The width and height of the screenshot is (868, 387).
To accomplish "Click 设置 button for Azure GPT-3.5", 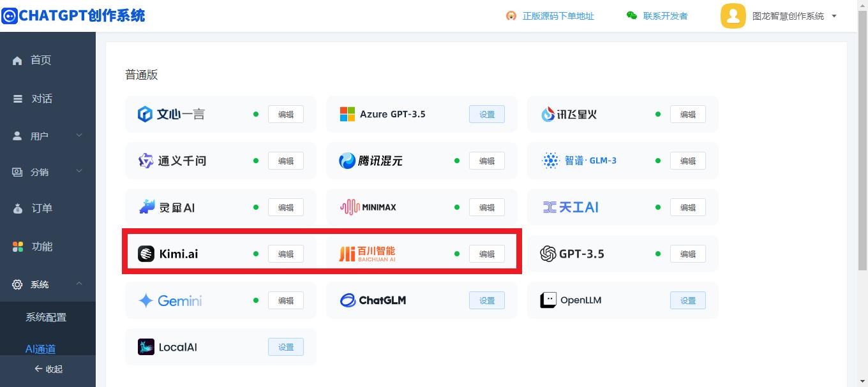I will click(x=487, y=114).
